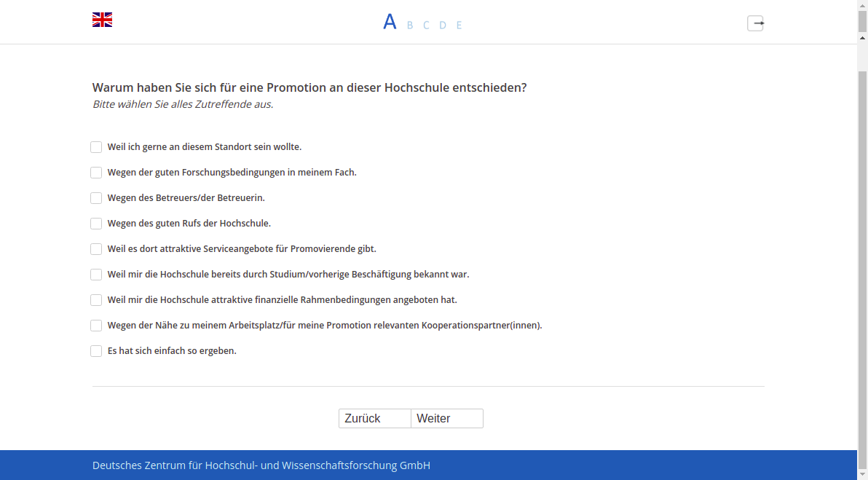Jump to section D
868x480 pixels.
pos(442,25)
